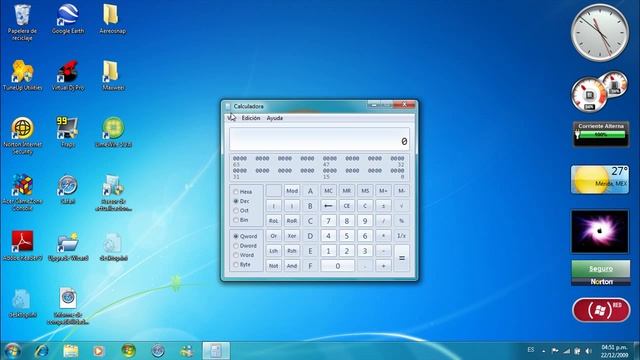Open the Papelera de reciclaje desktop icon
The height and width of the screenshot is (360, 640).
pos(22,22)
